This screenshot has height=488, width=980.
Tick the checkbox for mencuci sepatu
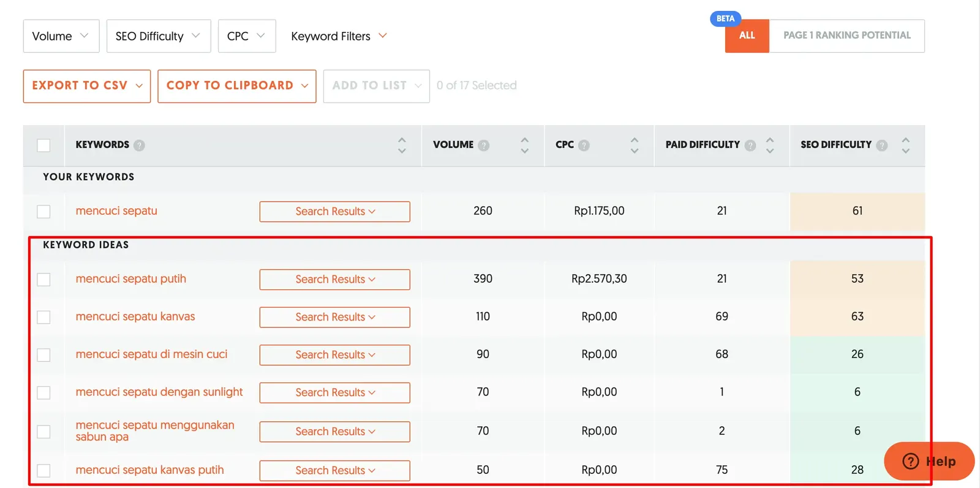pos(43,212)
